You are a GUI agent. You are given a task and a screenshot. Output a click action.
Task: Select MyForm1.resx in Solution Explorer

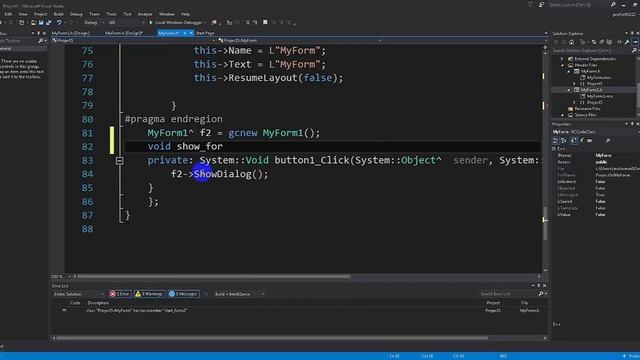(600, 96)
